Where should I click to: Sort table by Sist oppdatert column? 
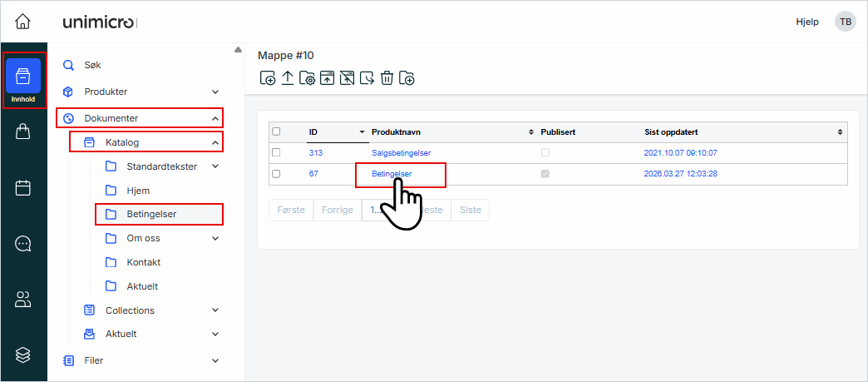840,131
